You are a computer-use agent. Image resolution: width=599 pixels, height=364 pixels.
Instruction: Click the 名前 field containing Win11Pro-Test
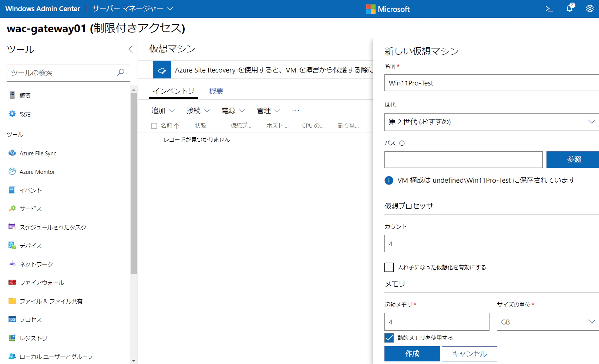pos(492,83)
